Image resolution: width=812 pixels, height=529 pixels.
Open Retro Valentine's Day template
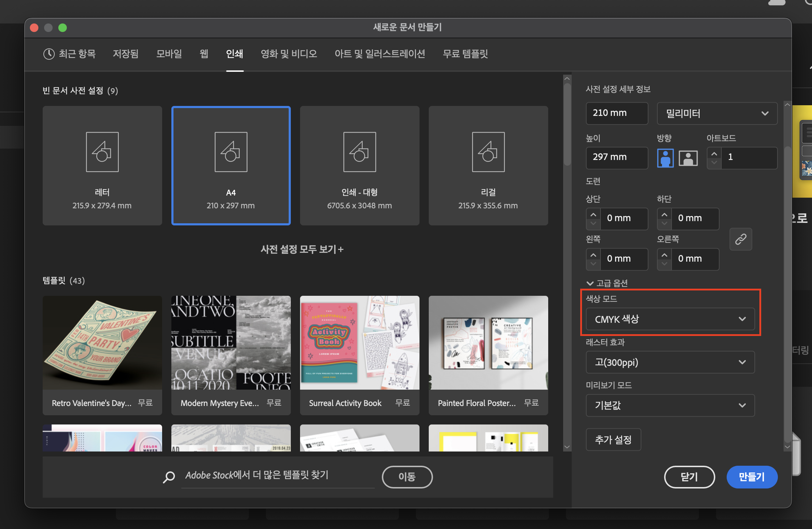[x=102, y=356]
